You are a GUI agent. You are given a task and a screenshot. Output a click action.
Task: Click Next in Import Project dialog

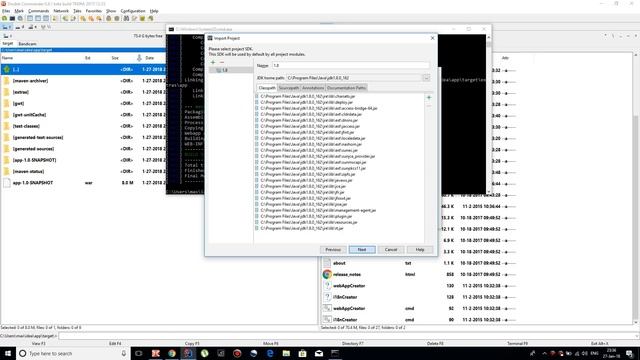(x=362, y=249)
